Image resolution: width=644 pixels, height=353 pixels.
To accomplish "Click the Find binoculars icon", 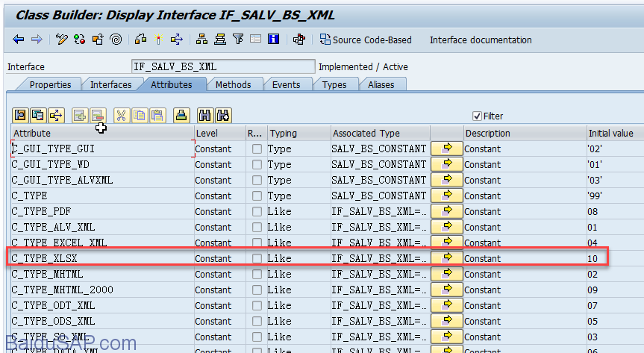I will 205,116.
